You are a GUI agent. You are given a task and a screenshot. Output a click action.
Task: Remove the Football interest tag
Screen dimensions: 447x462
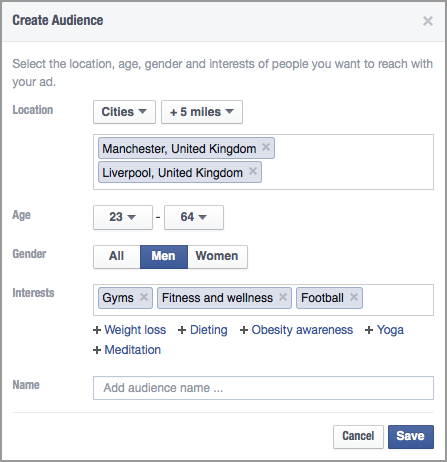354,297
